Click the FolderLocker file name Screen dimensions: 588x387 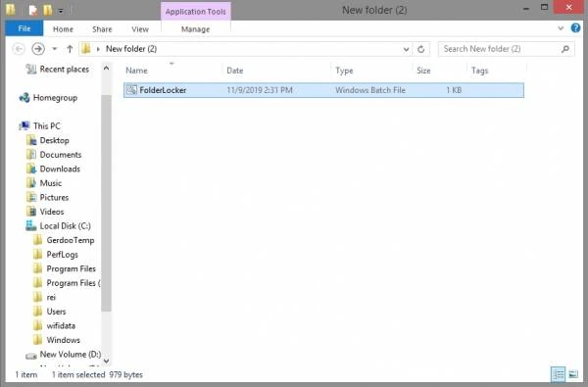(x=163, y=90)
